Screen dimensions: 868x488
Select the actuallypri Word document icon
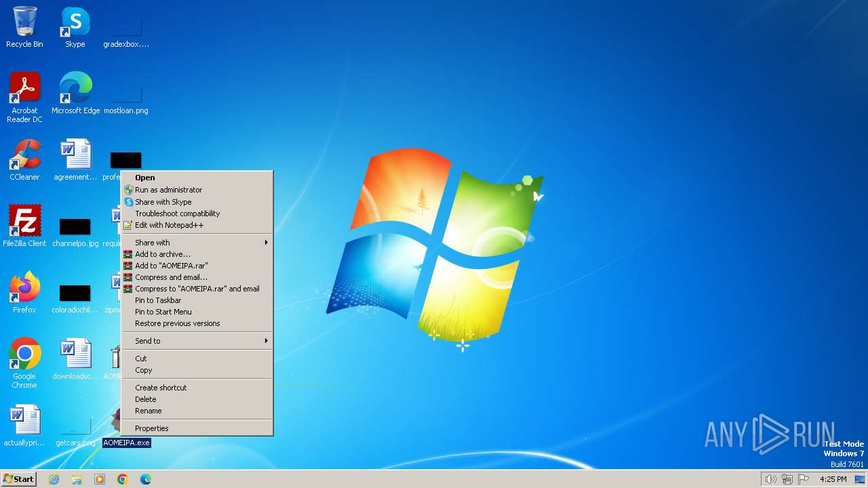click(24, 425)
